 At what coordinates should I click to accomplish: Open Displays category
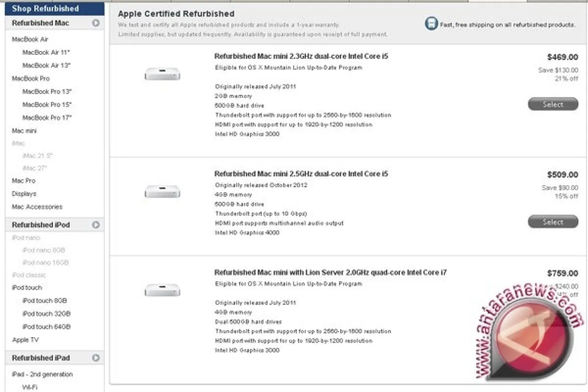(x=24, y=194)
